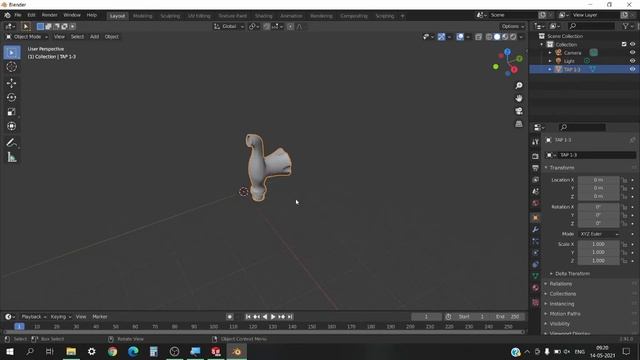
Task: Switch to the Sculpting workspace tab
Action: [170, 16]
